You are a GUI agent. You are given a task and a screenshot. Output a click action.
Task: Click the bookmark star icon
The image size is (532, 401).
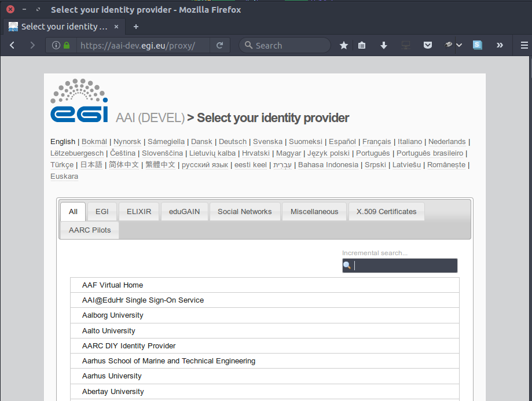[x=344, y=45]
